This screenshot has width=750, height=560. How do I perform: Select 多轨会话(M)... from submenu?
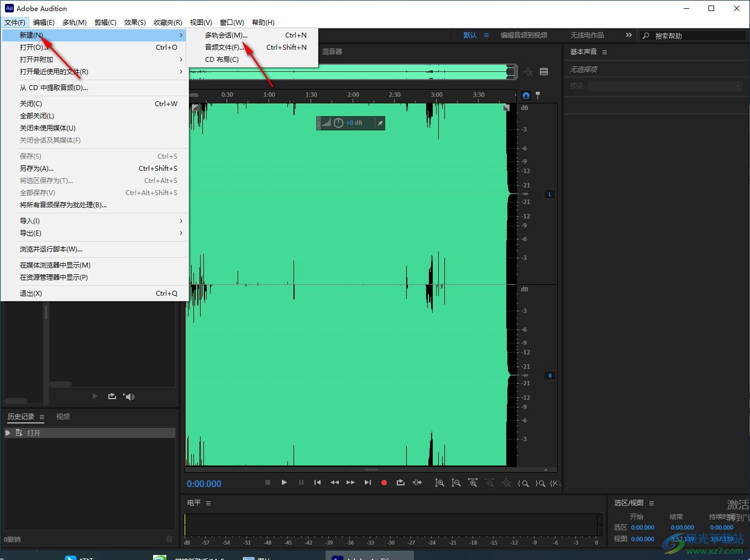click(252, 35)
